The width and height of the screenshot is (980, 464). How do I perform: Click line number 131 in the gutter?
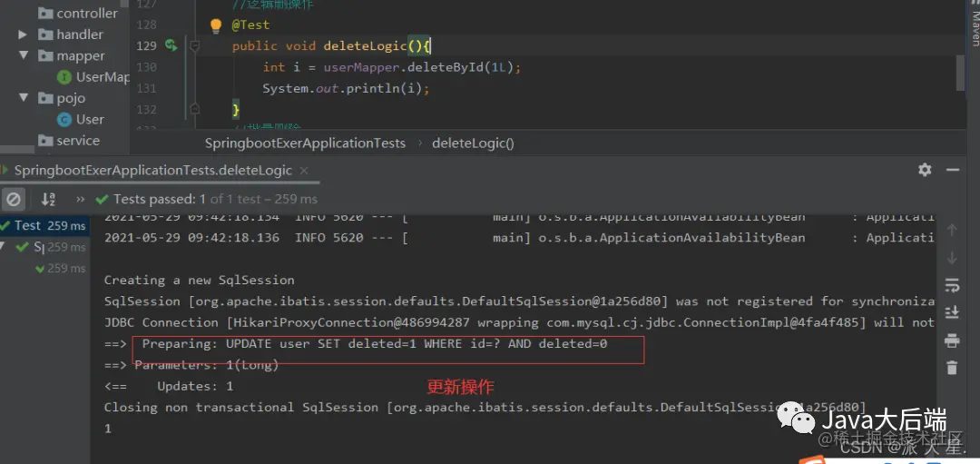pyautogui.click(x=146, y=88)
